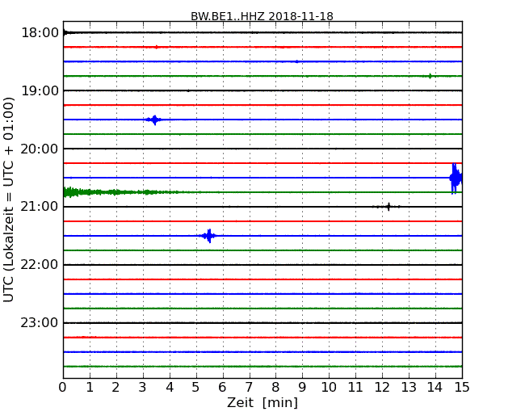Viewport: 525px width, 420px height.
Task: Click the 19:00 y-axis time label
Action: point(40,90)
